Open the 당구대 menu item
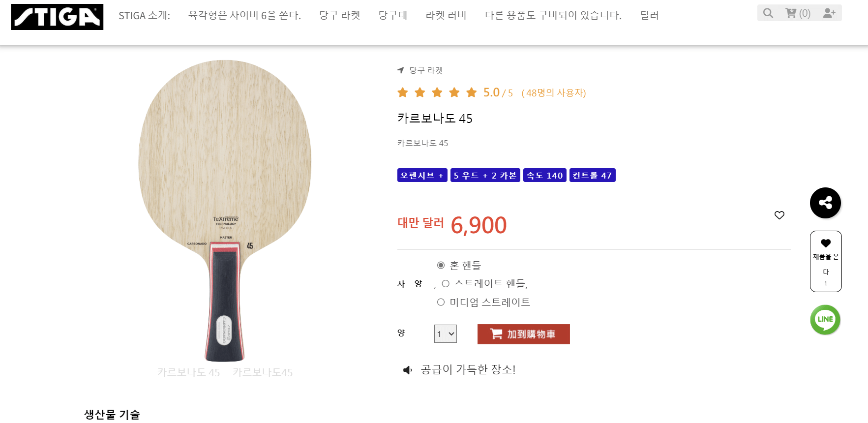This screenshot has width=868, height=423. point(392,15)
